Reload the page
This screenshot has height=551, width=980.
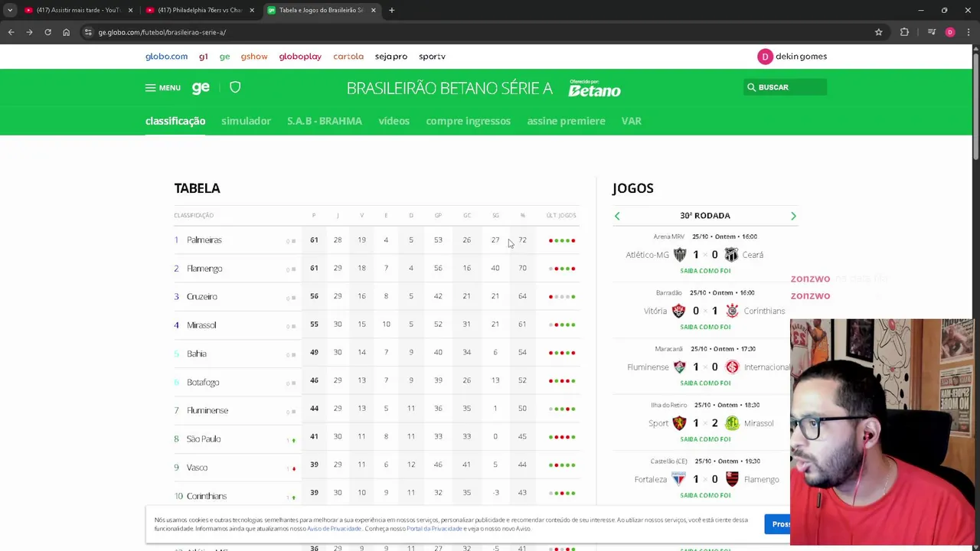coord(47,32)
